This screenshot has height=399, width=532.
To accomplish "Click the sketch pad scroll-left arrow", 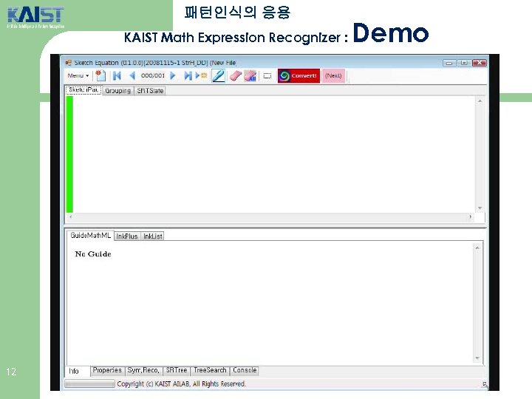I will [71, 216].
